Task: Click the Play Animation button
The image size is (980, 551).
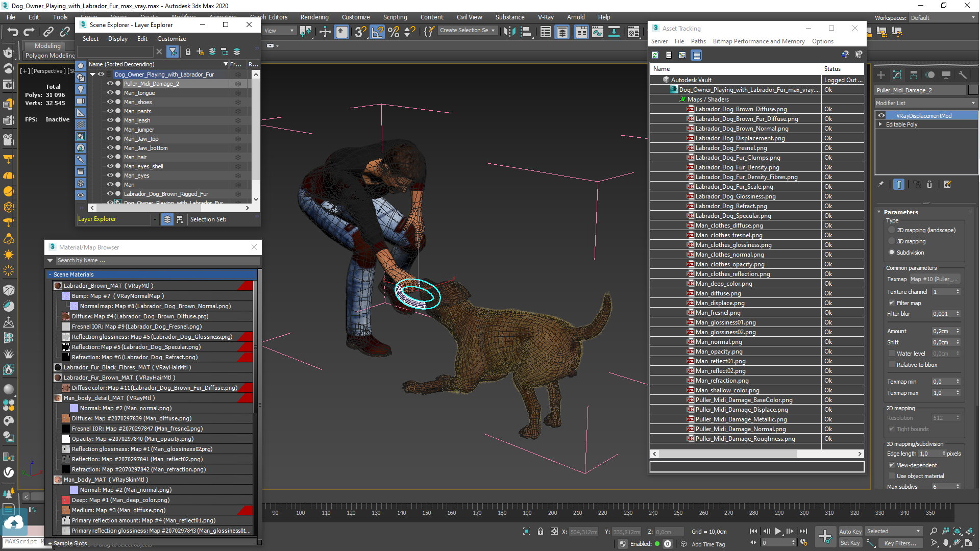Action: pyautogui.click(x=778, y=531)
